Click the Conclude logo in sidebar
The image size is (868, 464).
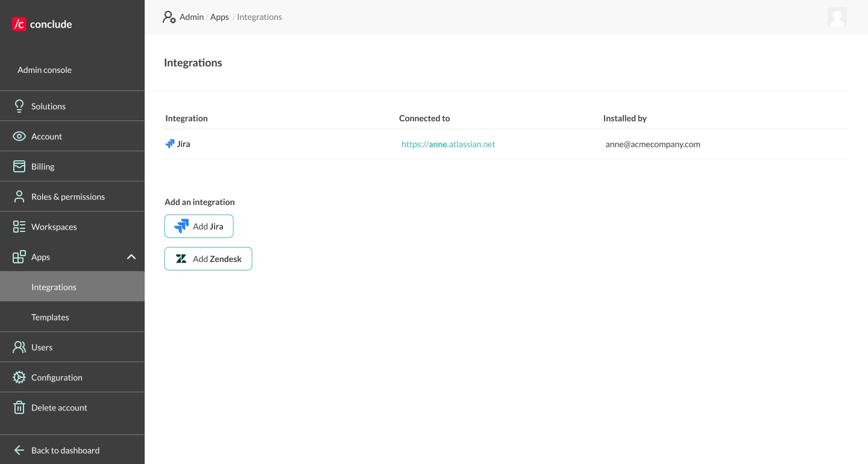point(41,24)
